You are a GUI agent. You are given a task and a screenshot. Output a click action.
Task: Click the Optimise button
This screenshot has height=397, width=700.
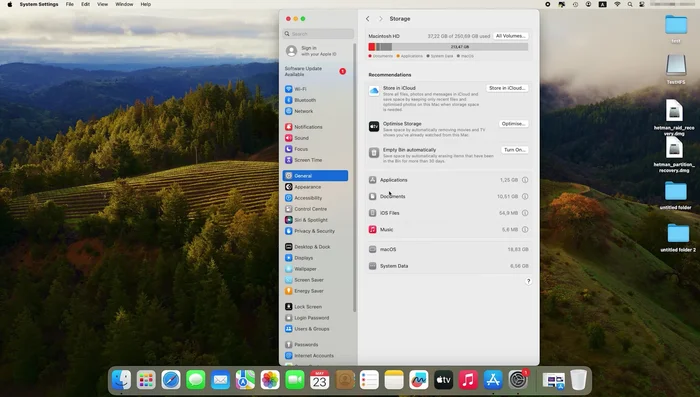[x=513, y=124]
